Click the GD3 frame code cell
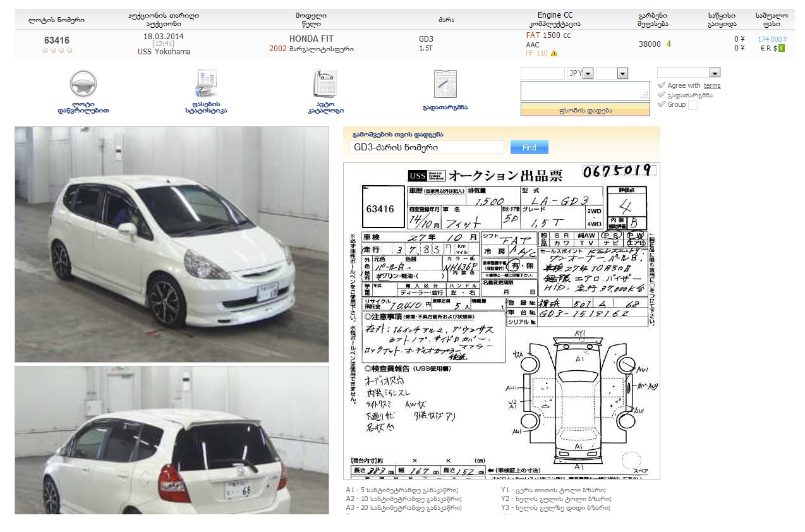Image resolution: width=805 pixels, height=532 pixels. pos(426,39)
